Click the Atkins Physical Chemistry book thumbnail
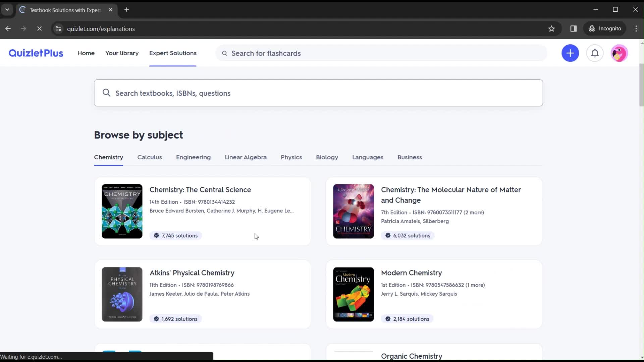 (x=122, y=294)
